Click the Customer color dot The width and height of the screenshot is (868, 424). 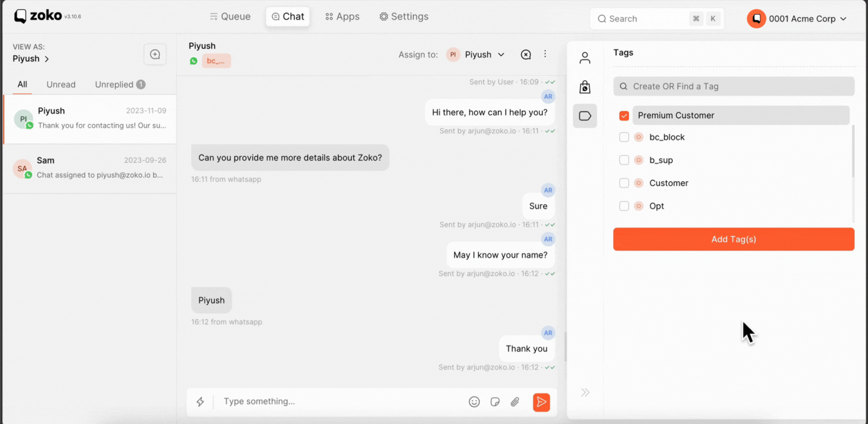[x=639, y=183]
